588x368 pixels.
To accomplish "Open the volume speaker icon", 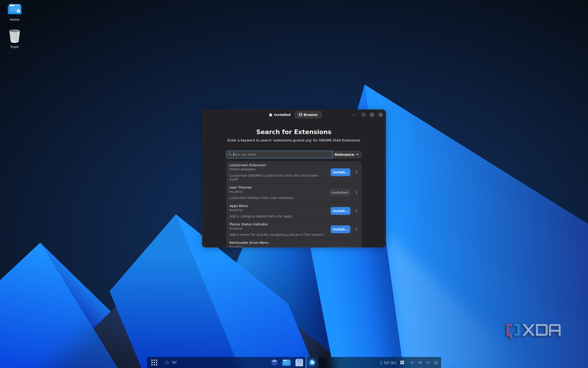I will 420,362.
